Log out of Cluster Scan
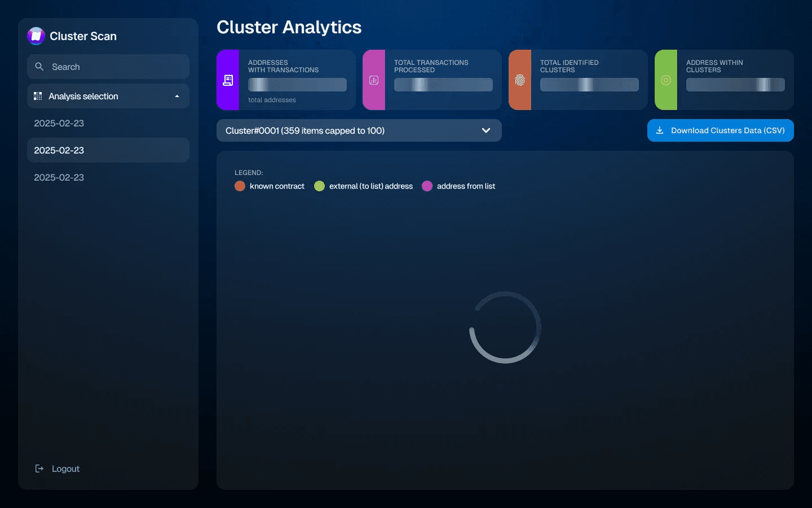Viewport: 812px width, 508px height. (x=65, y=468)
